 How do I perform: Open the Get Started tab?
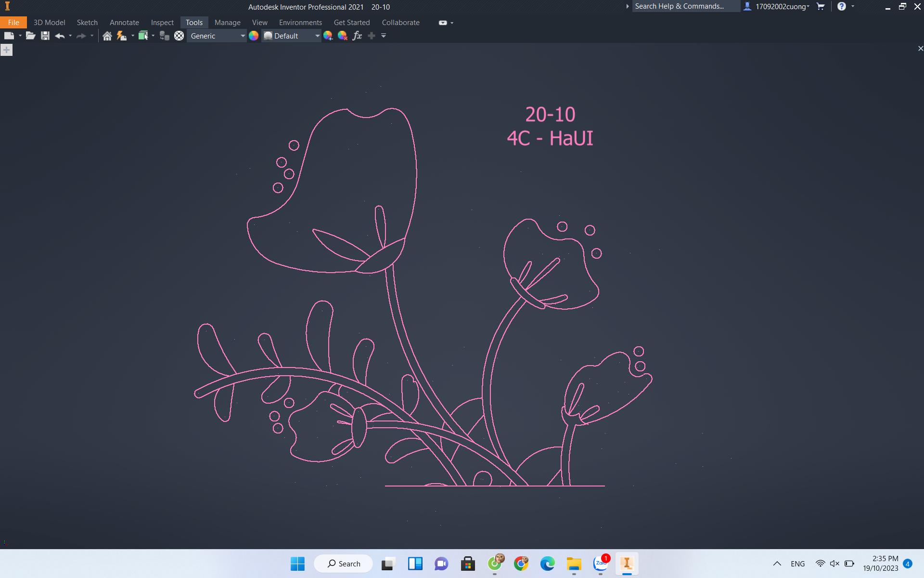pyautogui.click(x=352, y=22)
